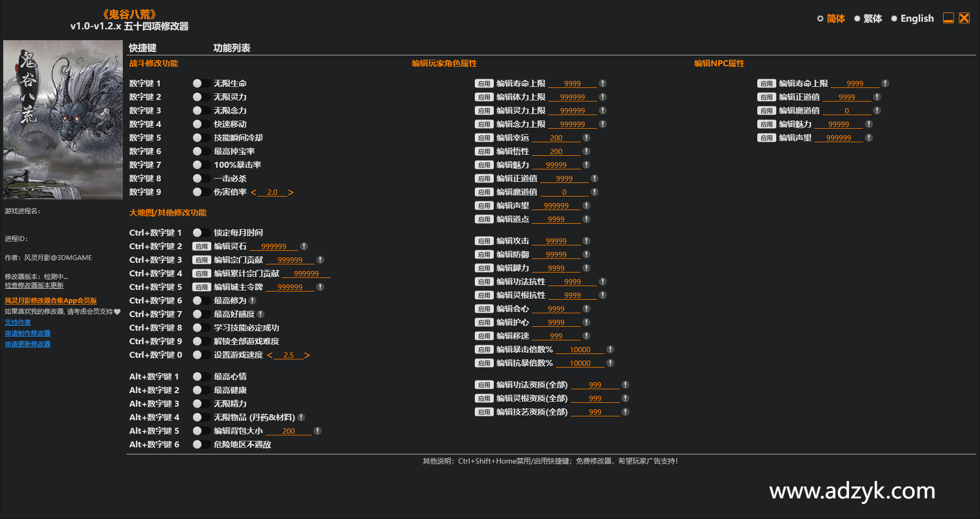Switch language to English

tap(912, 18)
